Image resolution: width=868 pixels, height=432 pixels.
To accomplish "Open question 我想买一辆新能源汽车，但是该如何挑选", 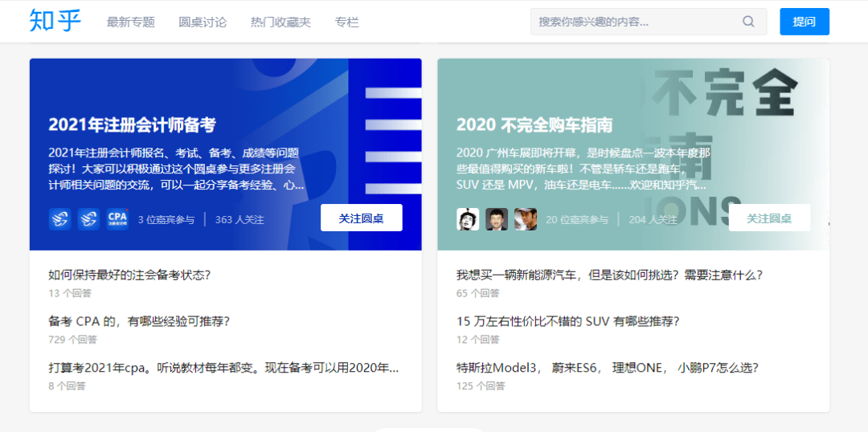I will [610, 275].
